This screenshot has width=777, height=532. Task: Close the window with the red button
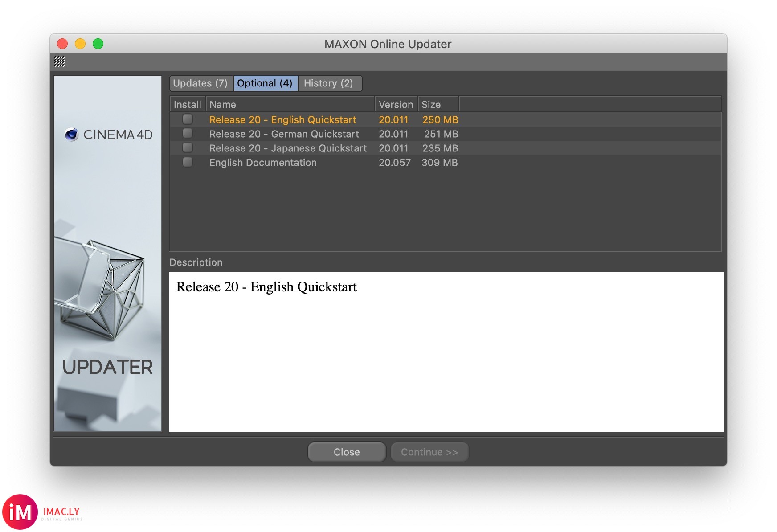point(62,44)
